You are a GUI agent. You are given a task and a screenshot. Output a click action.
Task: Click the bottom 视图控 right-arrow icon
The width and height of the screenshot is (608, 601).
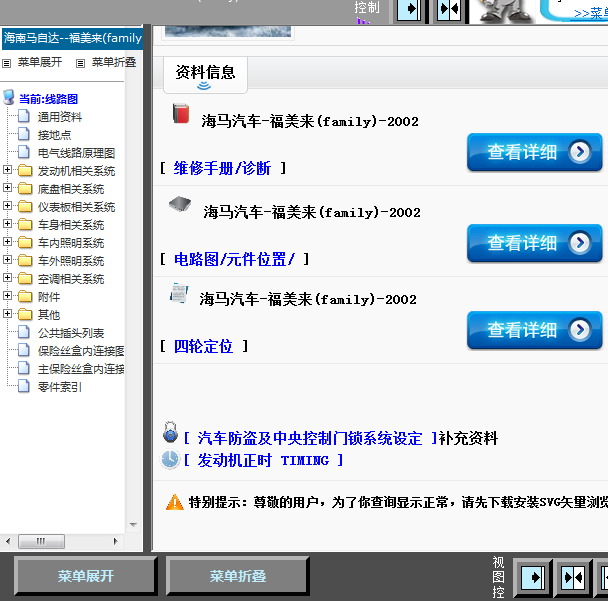(x=533, y=578)
